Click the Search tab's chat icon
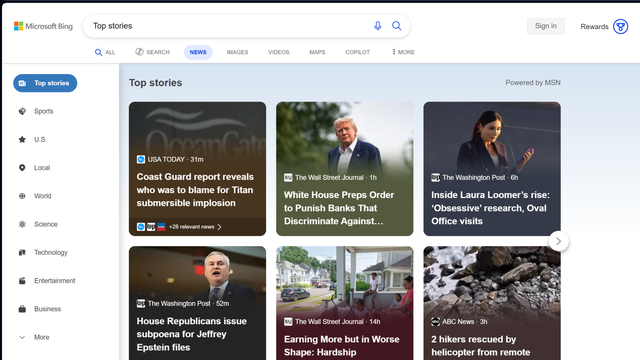The height and width of the screenshot is (360, 640). click(139, 52)
